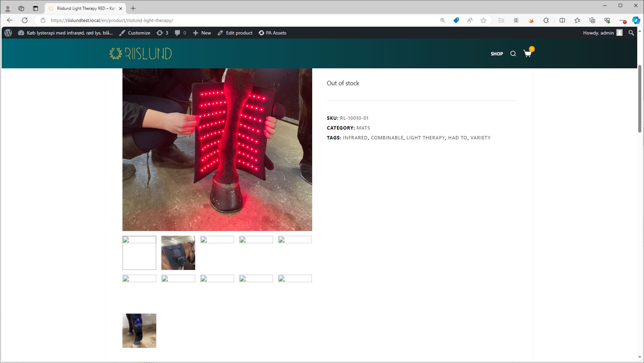Image resolution: width=644 pixels, height=363 pixels.
Task: Click the browser profile avatar icon
Action: pyautogui.click(x=8, y=8)
